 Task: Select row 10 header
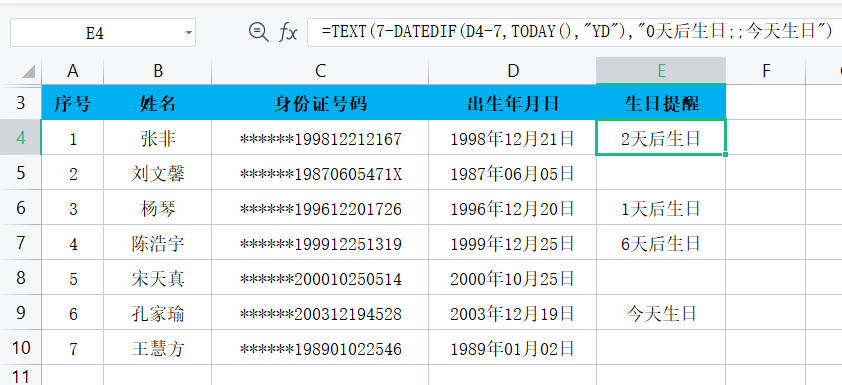pyautogui.click(x=20, y=347)
